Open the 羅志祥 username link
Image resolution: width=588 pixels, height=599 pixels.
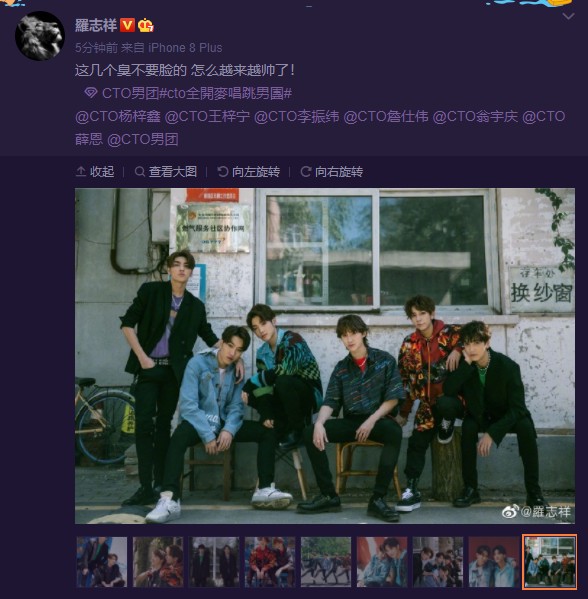click(96, 25)
